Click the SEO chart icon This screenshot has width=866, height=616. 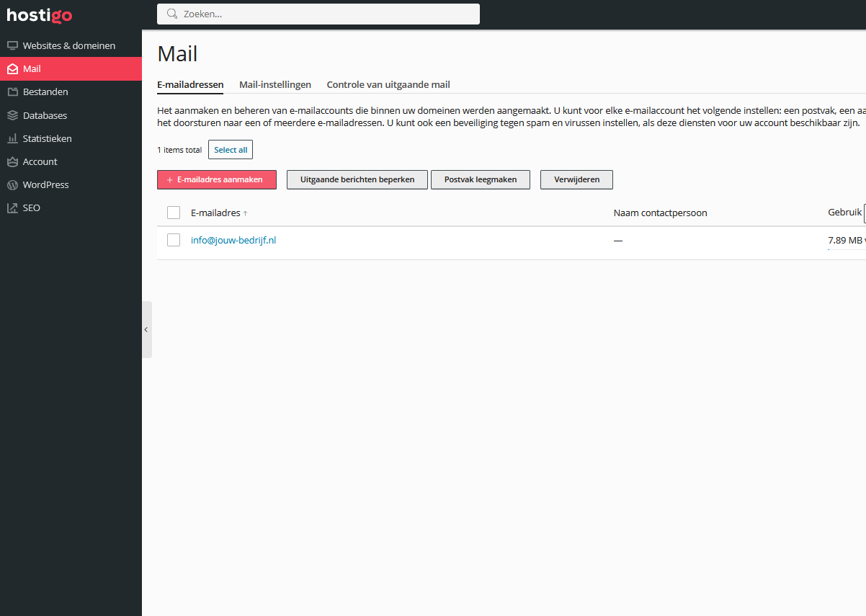tap(12, 208)
